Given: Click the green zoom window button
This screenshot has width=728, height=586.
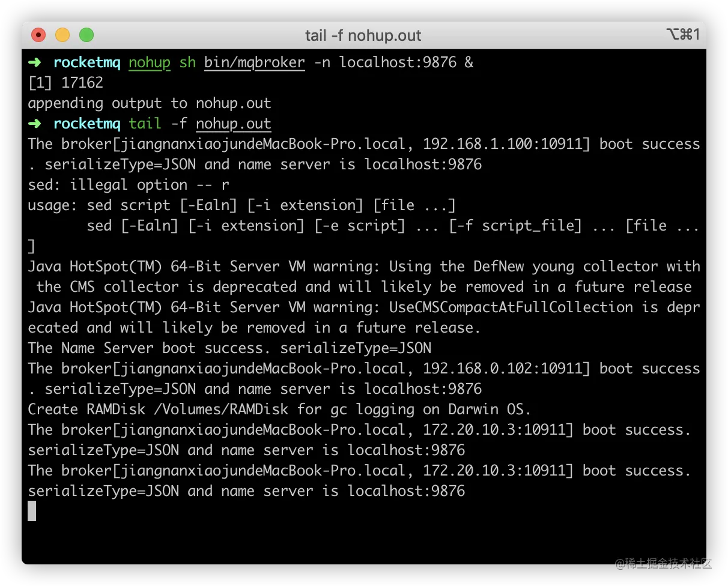Looking at the screenshot, I should click(x=86, y=35).
